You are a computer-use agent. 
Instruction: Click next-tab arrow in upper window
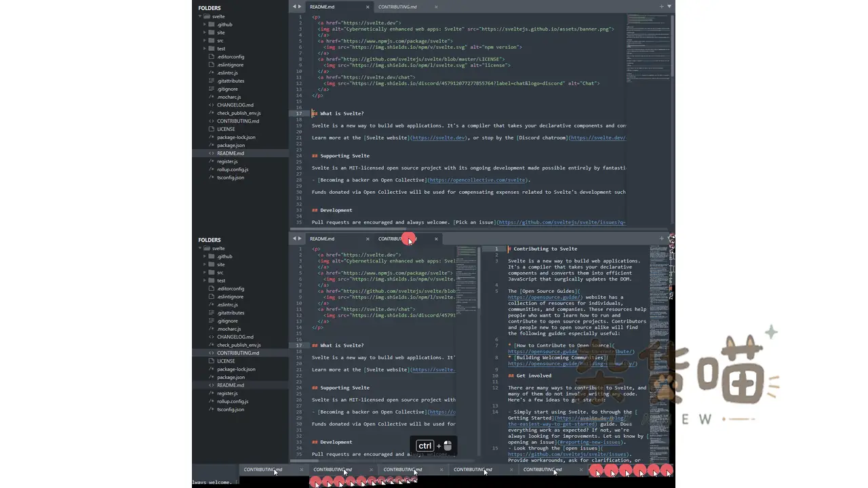click(300, 7)
